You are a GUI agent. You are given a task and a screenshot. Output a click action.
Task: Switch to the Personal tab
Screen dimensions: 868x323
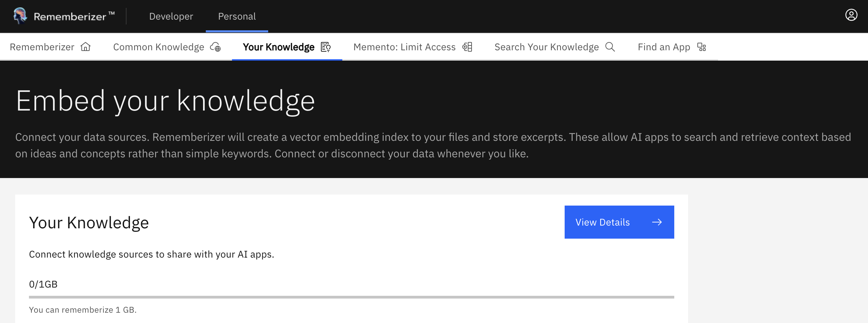pos(236,16)
